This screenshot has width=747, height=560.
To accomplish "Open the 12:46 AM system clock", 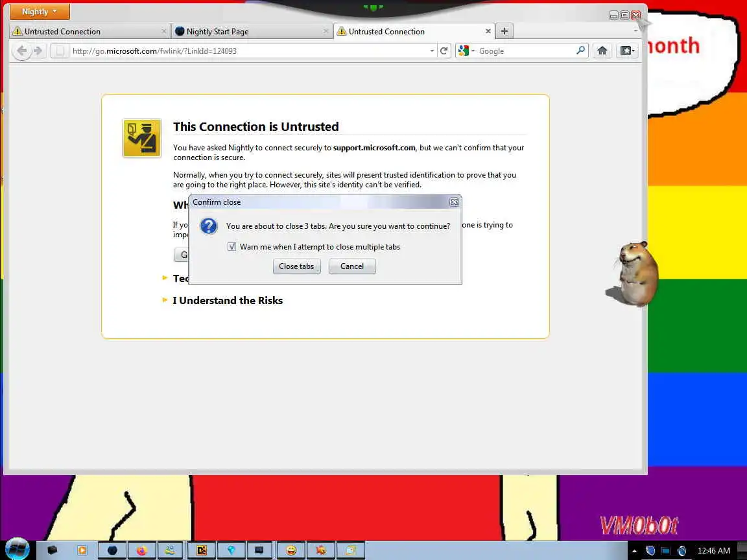I will [x=714, y=550].
